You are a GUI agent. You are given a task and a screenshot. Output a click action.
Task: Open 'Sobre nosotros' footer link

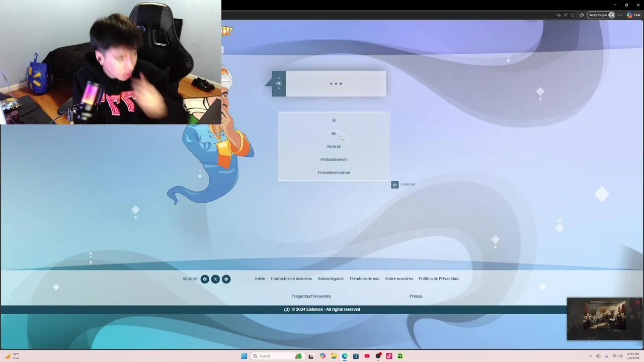click(x=399, y=279)
